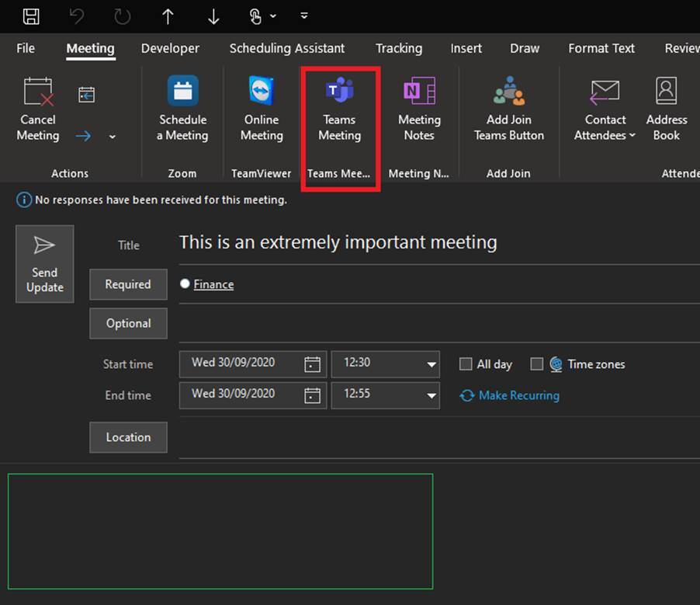Open the 12:55 end time dropdown
This screenshot has height=605, width=700.
(x=431, y=396)
